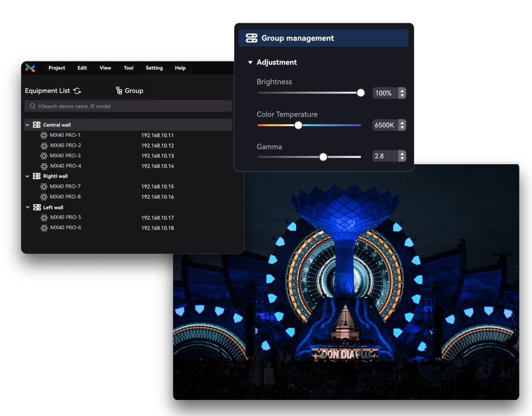This screenshot has width=532, height=416.
Task: Click IP address 192.168.10.14
Action: [157, 166]
